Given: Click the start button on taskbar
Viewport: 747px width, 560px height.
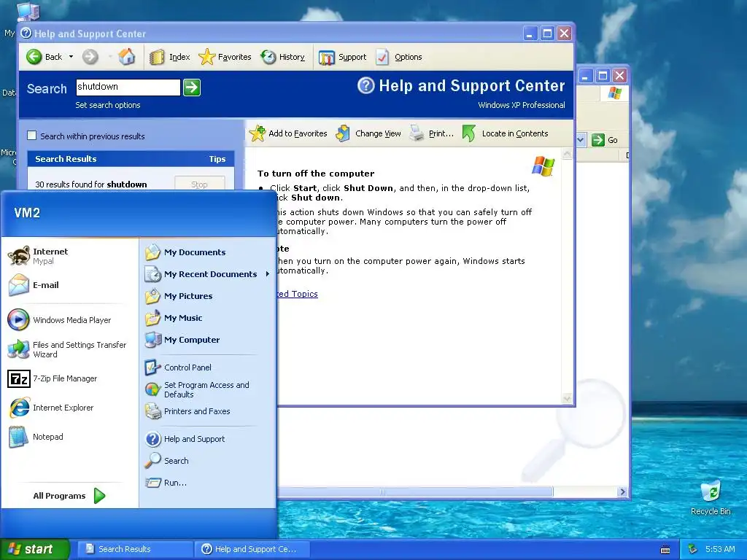Looking at the screenshot, I should (34, 549).
